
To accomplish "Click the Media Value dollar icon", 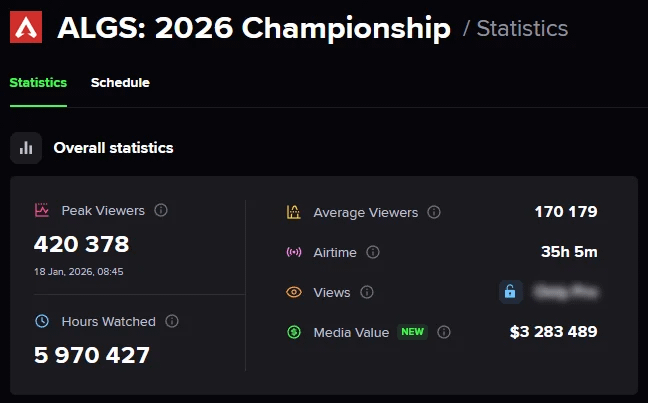I will [x=294, y=332].
